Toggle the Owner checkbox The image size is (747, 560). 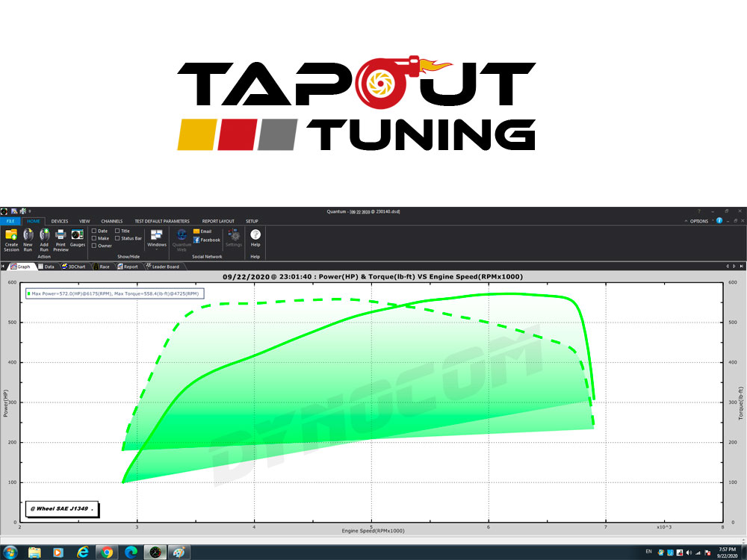(x=94, y=246)
